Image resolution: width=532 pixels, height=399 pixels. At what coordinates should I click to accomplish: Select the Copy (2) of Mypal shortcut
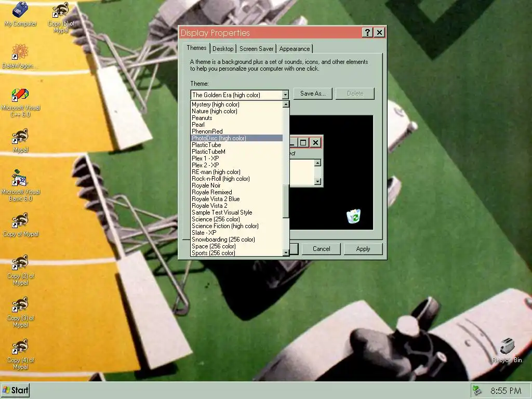(20, 270)
